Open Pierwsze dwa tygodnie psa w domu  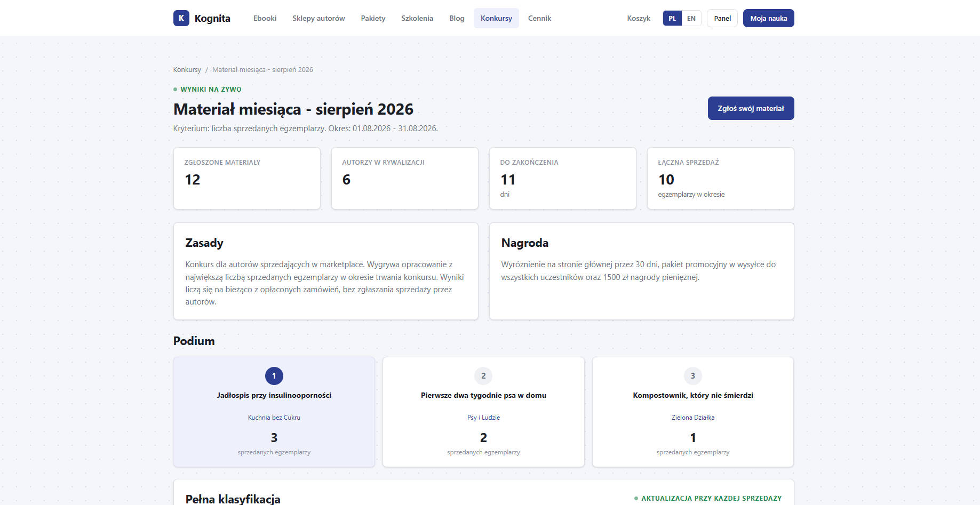click(x=483, y=395)
